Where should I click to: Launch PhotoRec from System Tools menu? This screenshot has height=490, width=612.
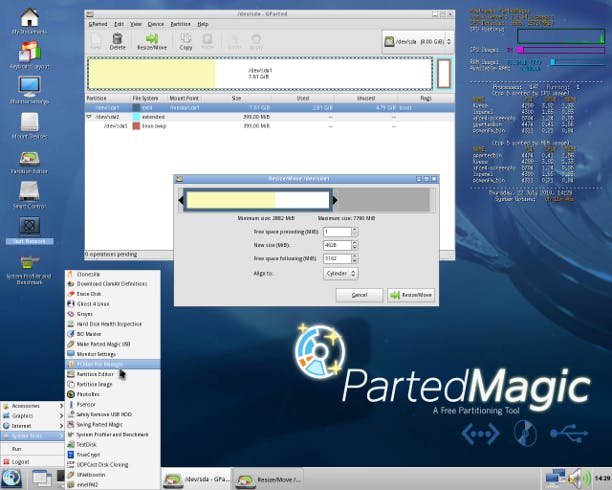(x=112, y=394)
